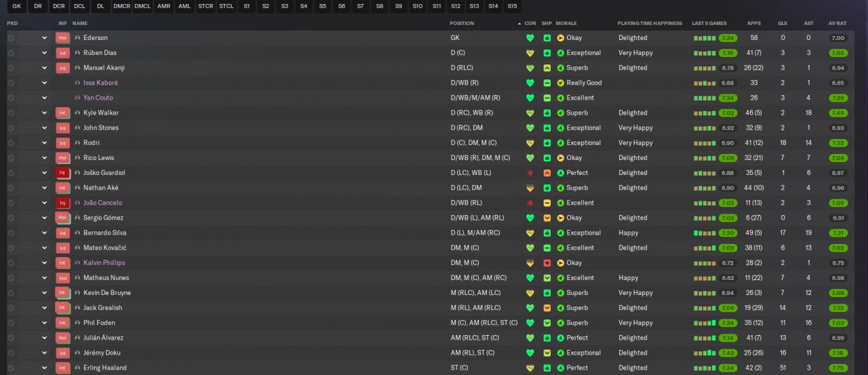This screenshot has width=868, height=375.
Task: Select the STCR position slot
Action: [205, 6]
